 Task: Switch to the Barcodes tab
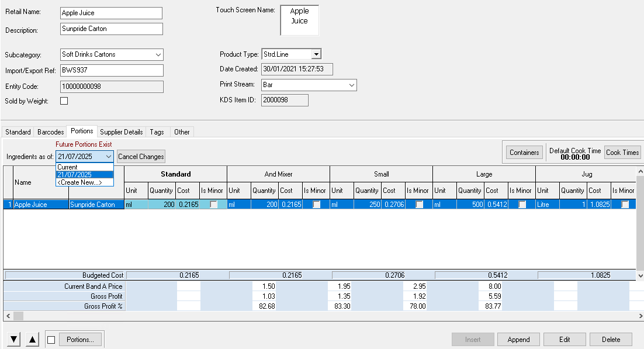click(x=50, y=132)
